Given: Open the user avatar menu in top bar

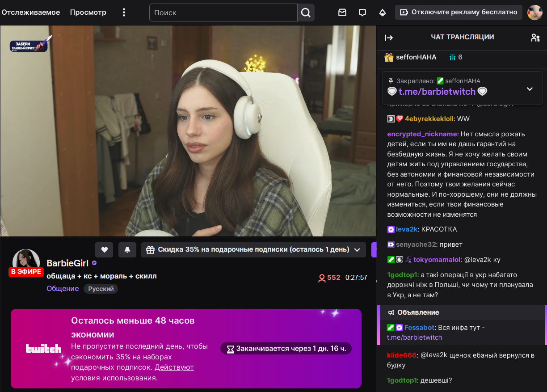Looking at the screenshot, I should tap(535, 13).
